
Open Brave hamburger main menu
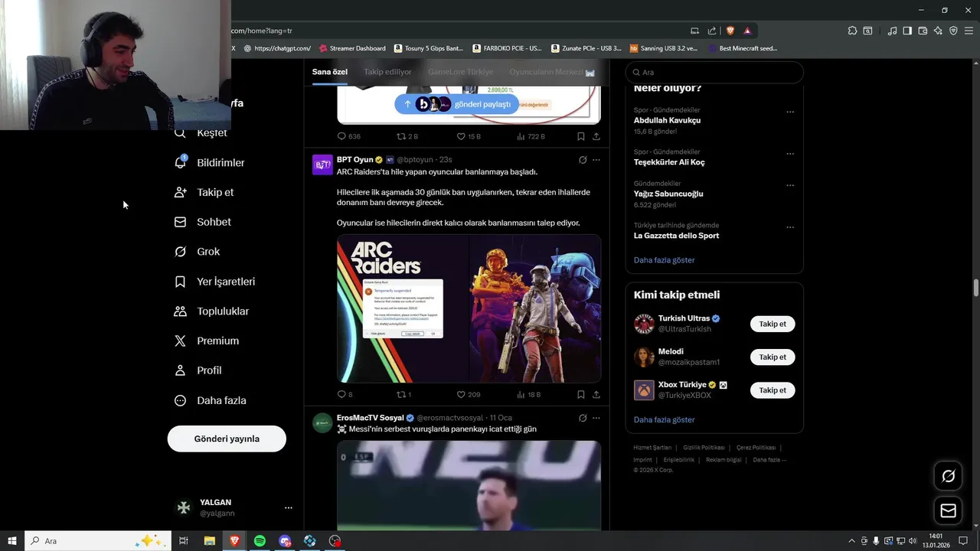969,31
